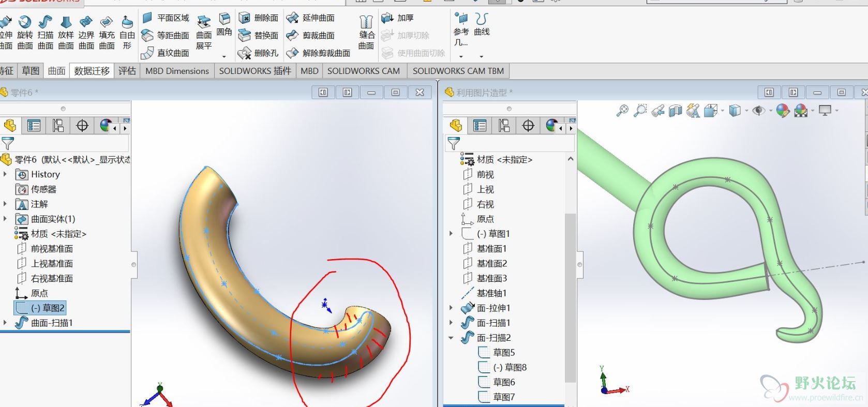The height and width of the screenshot is (407, 868).
Task: Expand the 面-拉伸1 feature
Action: pyautogui.click(x=451, y=308)
